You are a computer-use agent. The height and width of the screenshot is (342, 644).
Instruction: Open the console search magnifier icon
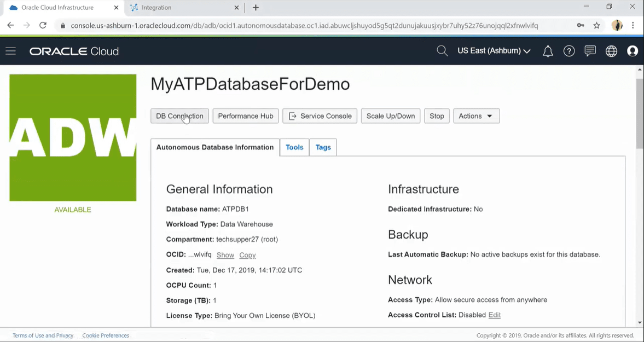coord(442,51)
